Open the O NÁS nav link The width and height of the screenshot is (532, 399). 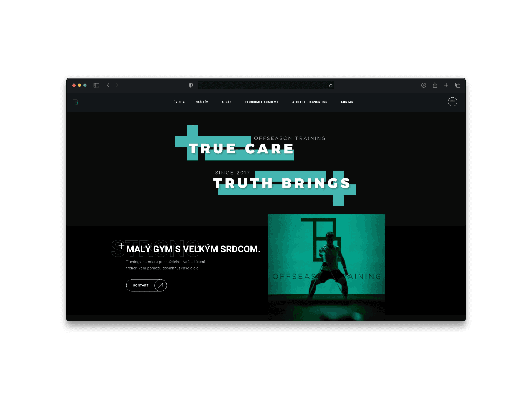[x=227, y=102]
